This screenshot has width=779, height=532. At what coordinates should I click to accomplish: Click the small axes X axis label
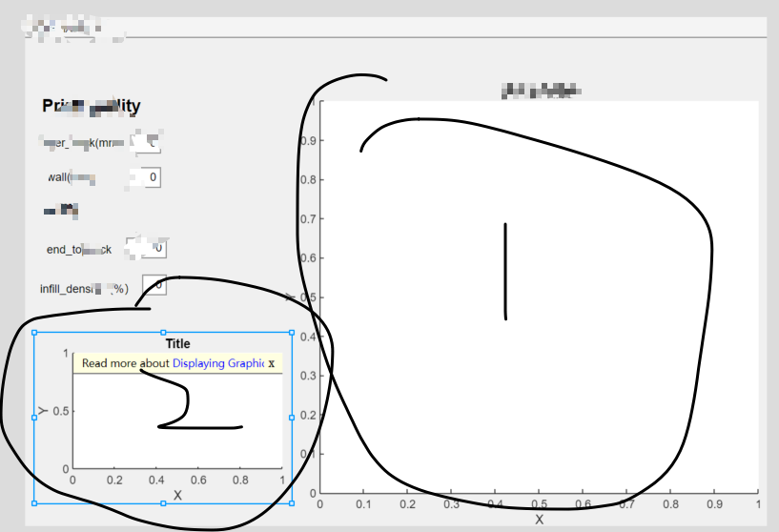point(177,495)
